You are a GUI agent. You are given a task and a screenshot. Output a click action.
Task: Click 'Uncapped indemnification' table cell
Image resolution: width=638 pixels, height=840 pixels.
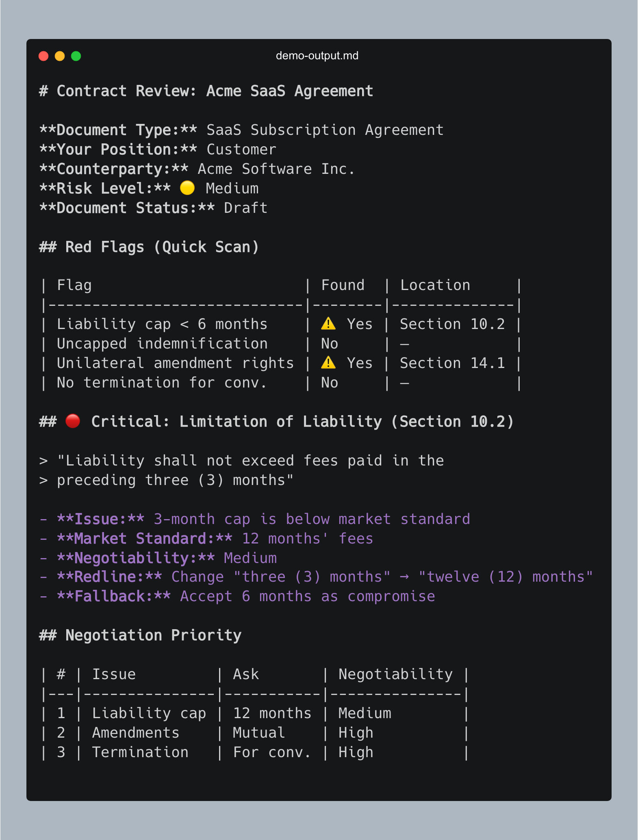pos(162,344)
